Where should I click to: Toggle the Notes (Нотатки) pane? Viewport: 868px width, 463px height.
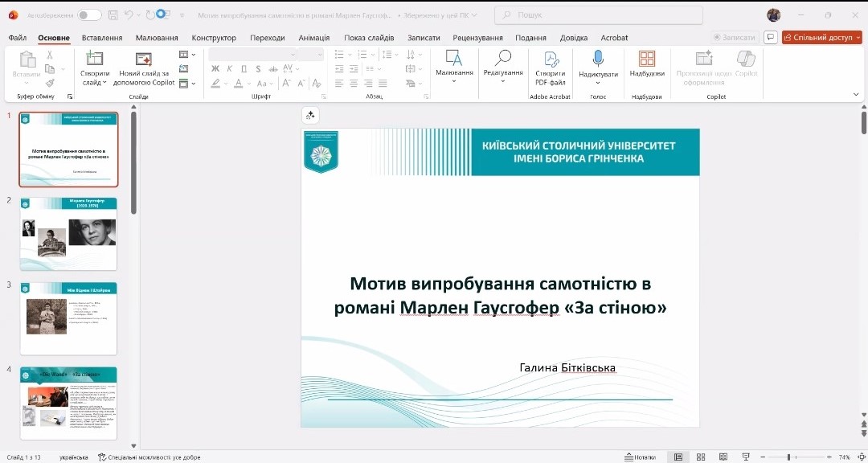point(640,457)
